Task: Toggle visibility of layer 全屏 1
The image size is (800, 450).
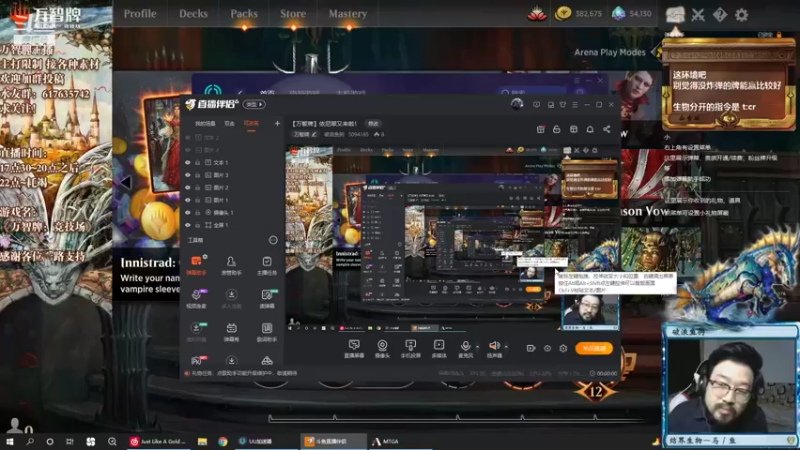Action: pyautogui.click(x=188, y=225)
